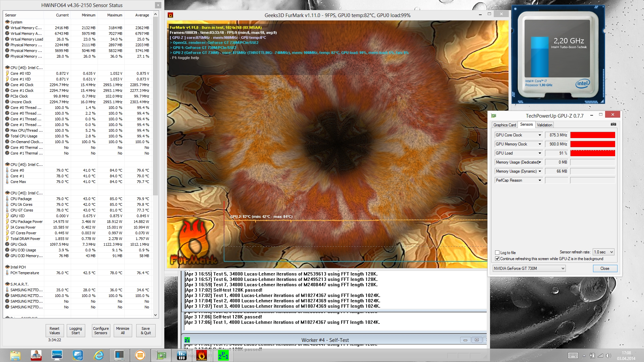Click GPU-Z graphics card taskbar icon
The image size is (644, 362).
(x=161, y=355)
